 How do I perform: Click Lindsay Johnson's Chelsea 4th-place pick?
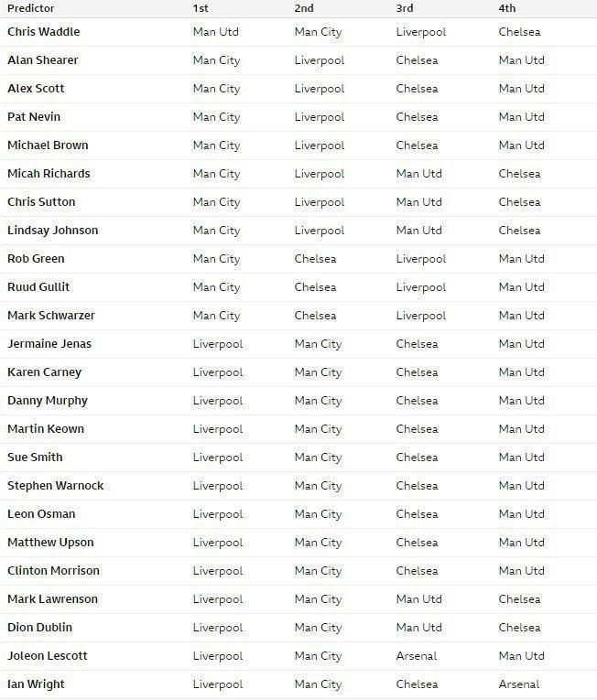(519, 231)
